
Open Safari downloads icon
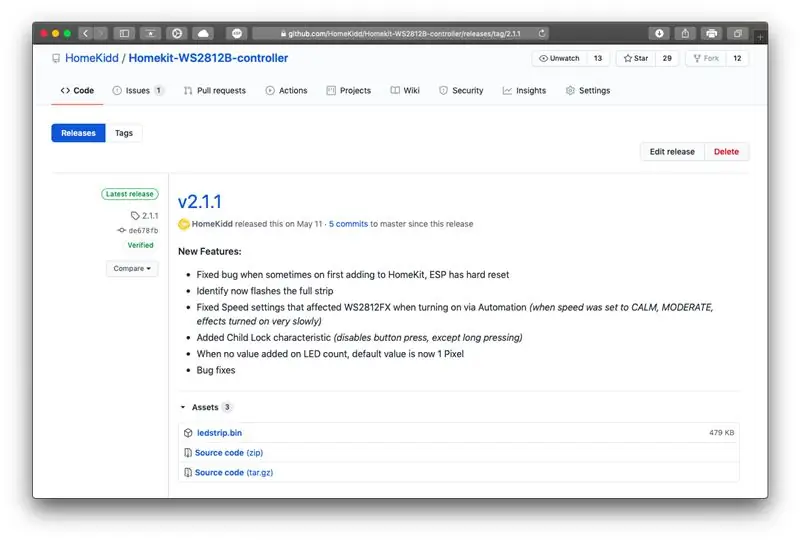659,34
